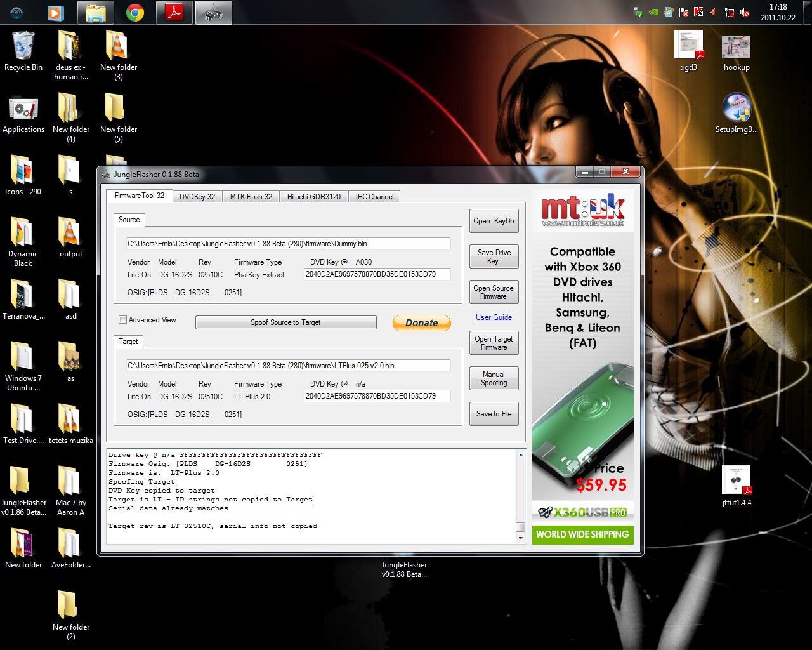Click the NVIDIA tray icon
812x650 pixels.
click(653, 12)
